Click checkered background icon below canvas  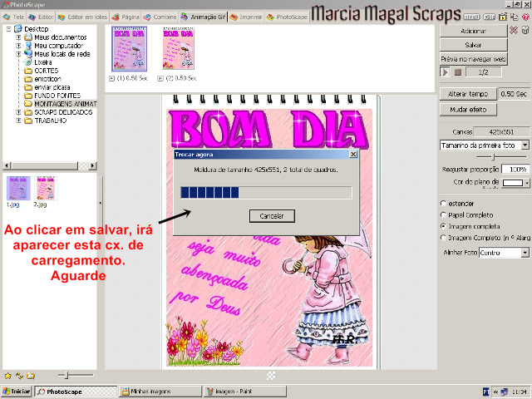pos(271,376)
